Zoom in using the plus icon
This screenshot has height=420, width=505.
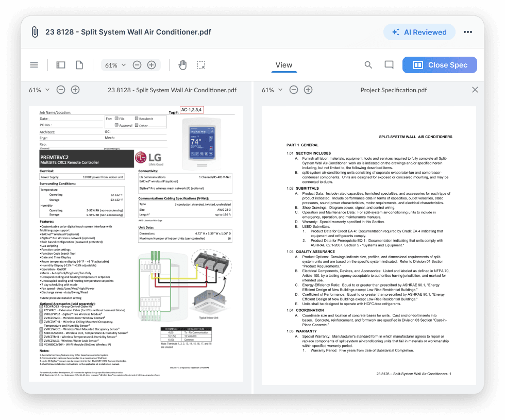point(151,65)
